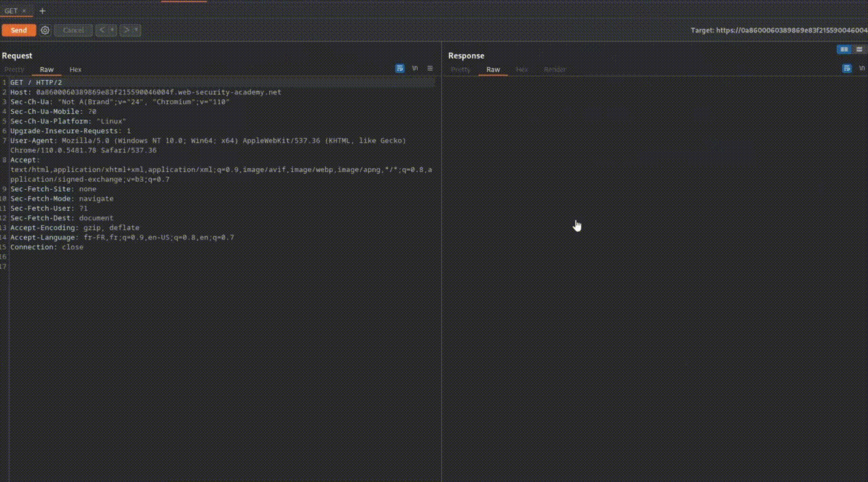The image size is (868, 482).
Task: Click the Host header line
Action: pos(145,92)
